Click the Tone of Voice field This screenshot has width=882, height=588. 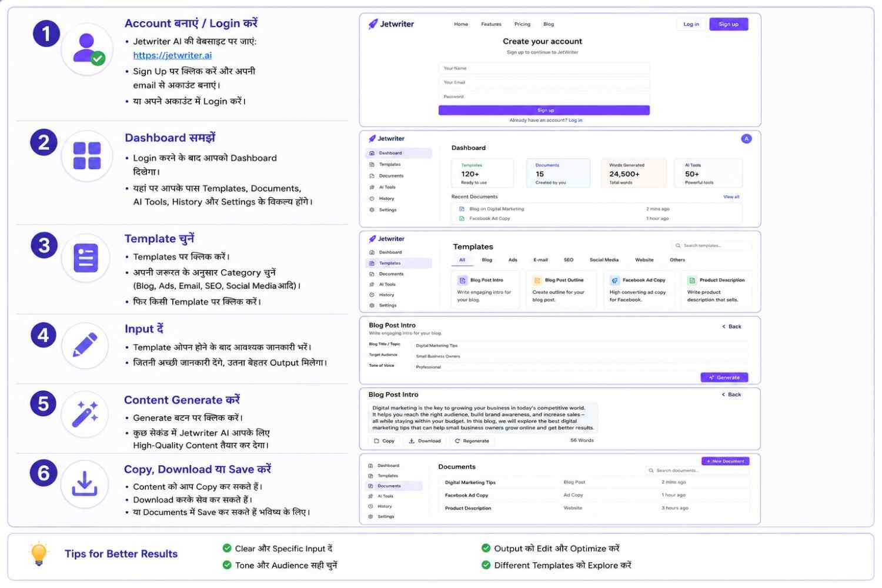coord(579,367)
